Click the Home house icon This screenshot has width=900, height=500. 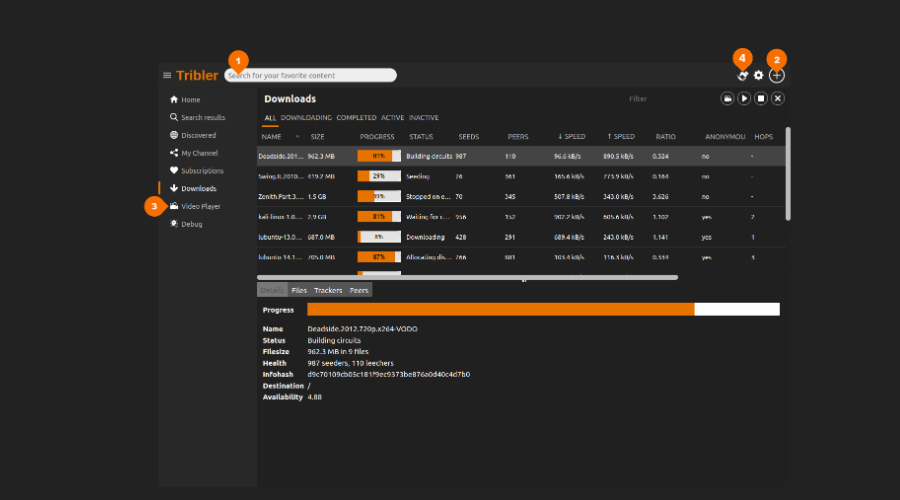tap(174, 99)
